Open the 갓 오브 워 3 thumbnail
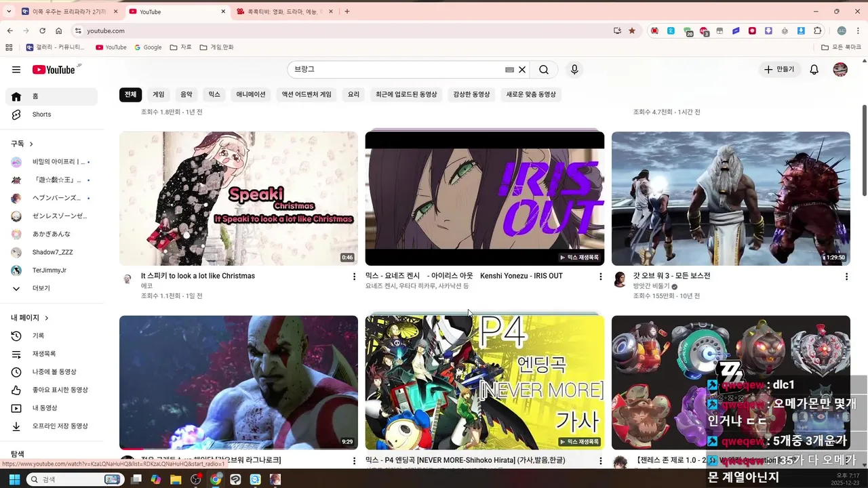 point(731,199)
